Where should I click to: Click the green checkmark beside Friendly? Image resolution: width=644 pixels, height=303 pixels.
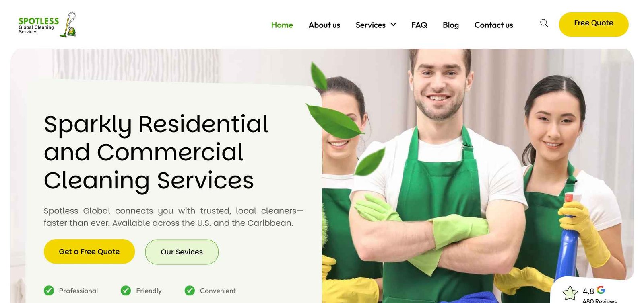click(126, 291)
